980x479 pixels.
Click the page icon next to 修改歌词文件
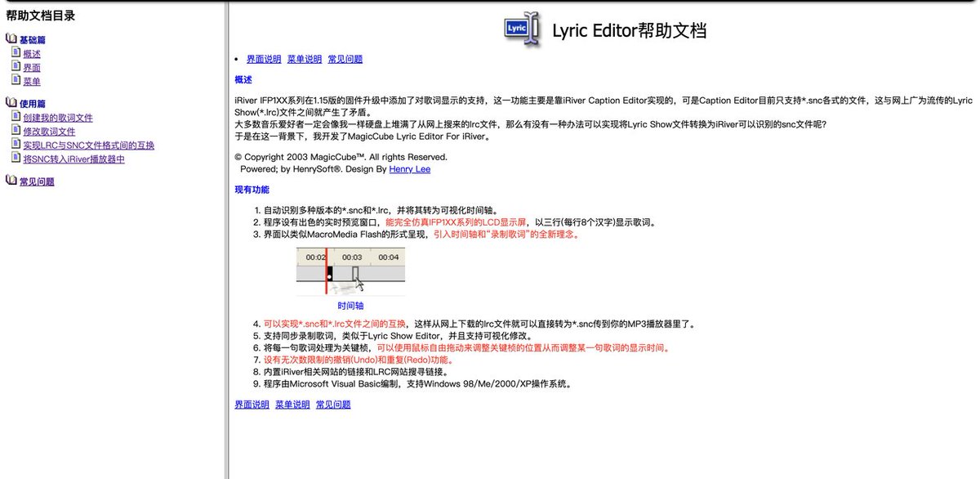coord(16,131)
